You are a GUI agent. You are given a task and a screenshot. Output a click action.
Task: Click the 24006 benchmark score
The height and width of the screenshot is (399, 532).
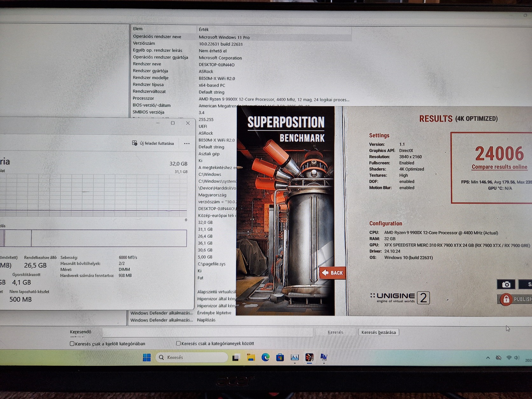499,154
